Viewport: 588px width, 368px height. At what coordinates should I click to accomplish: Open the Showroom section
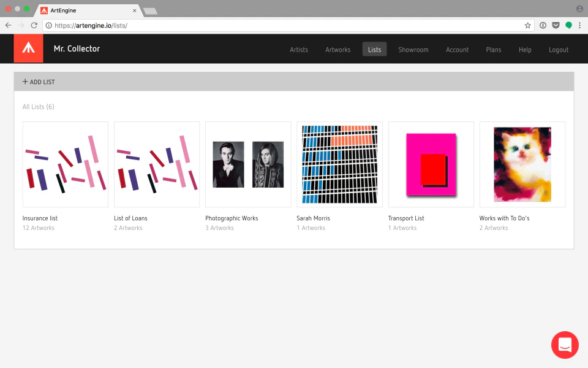(413, 50)
